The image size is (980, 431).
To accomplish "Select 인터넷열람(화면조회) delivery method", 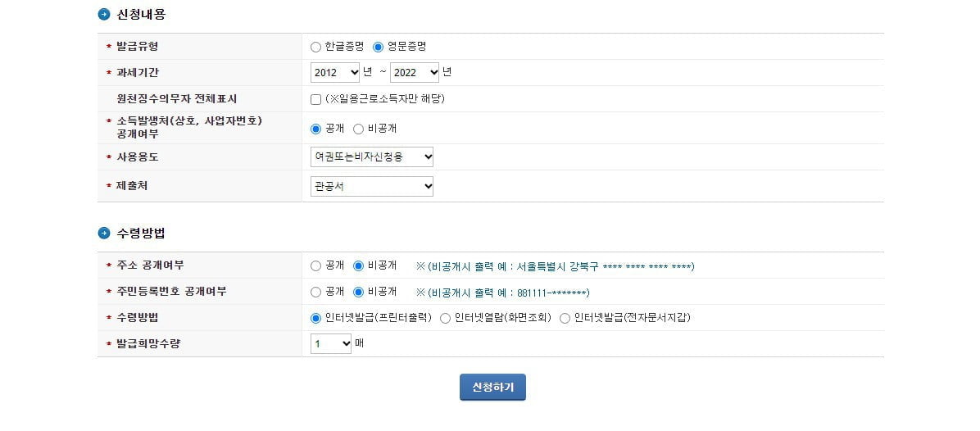I will pos(445,319).
